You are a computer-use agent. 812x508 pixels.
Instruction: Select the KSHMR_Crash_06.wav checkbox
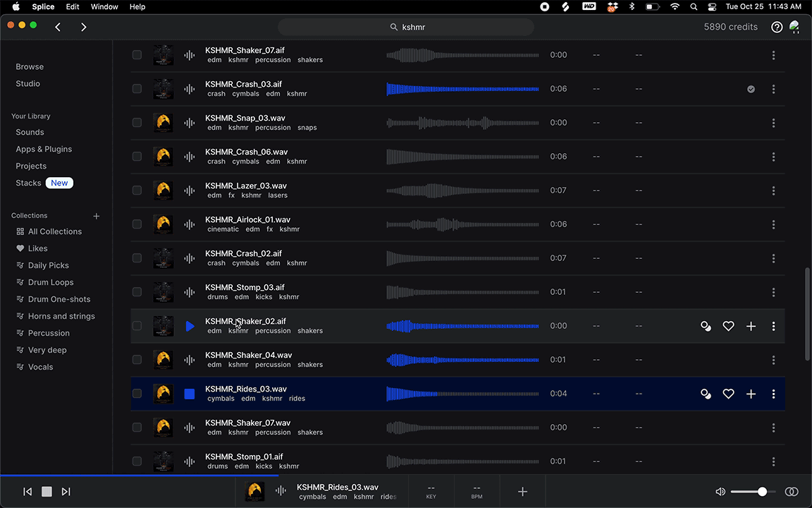click(x=137, y=157)
